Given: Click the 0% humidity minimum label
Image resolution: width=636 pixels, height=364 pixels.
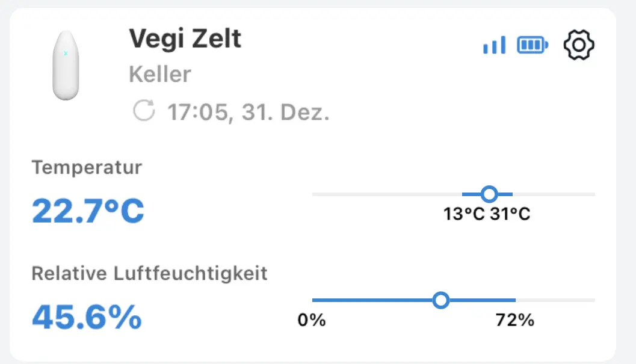Looking at the screenshot, I should coord(312,320).
